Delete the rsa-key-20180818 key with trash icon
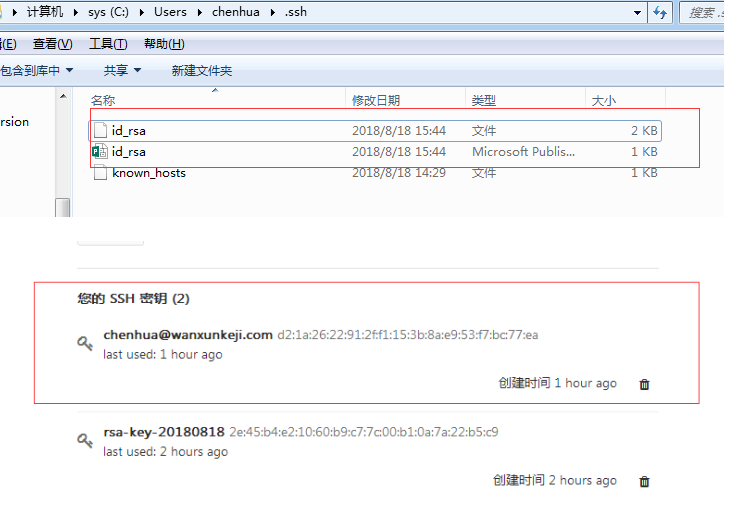The height and width of the screenshot is (530, 733). point(644,481)
